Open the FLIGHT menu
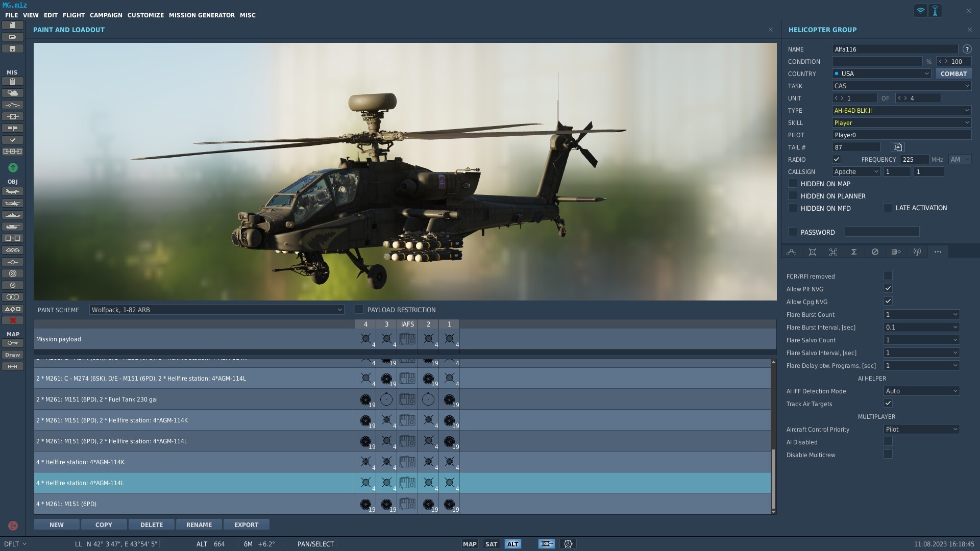The image size is (980, 551). 73,15
